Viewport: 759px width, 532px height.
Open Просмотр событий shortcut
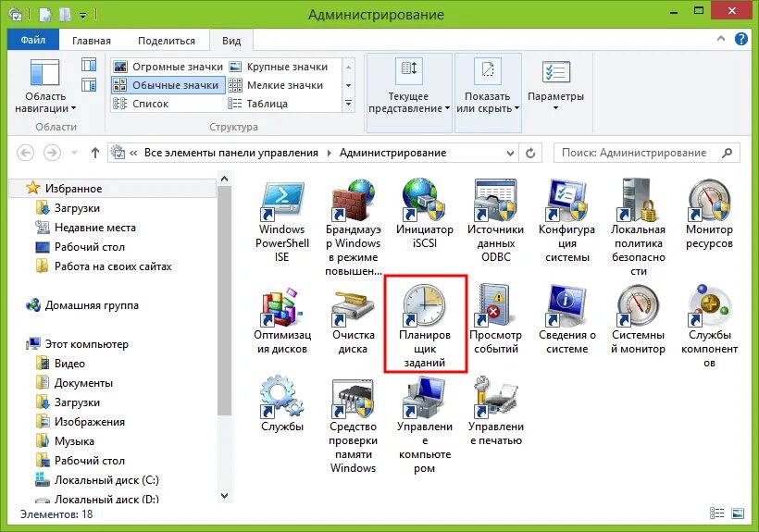(x=495, y=320)
